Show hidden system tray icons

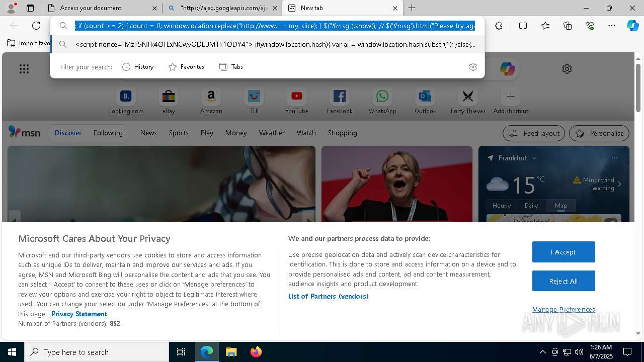click(x=542, y=352)
